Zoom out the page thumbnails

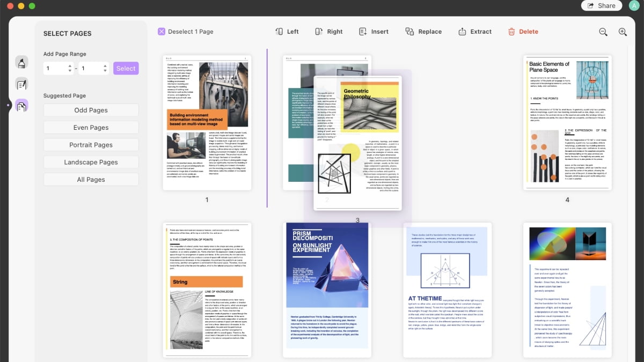point(603,32)
